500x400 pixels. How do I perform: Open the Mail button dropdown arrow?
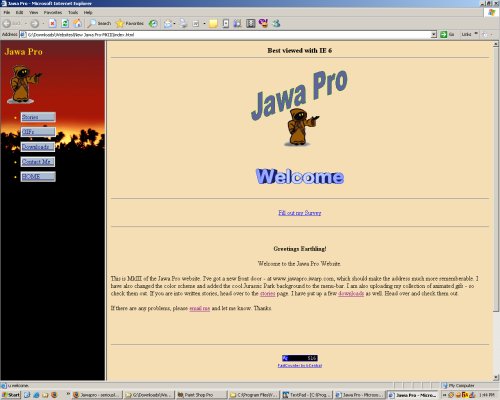pyautogui.click(x=174, y=24)
